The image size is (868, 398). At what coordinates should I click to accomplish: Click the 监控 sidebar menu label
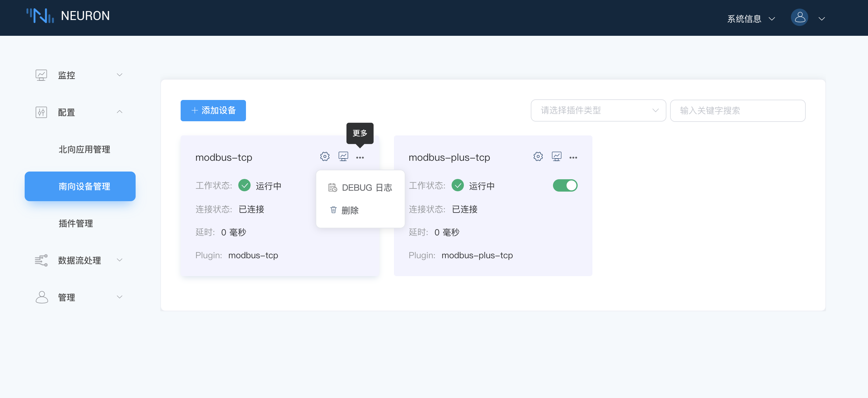[x=66, y=75]
